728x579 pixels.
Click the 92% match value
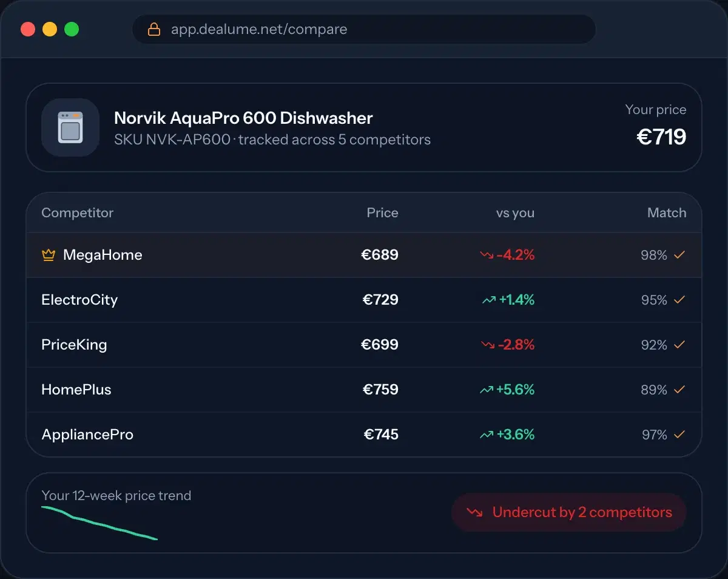(x=654, y=345)
